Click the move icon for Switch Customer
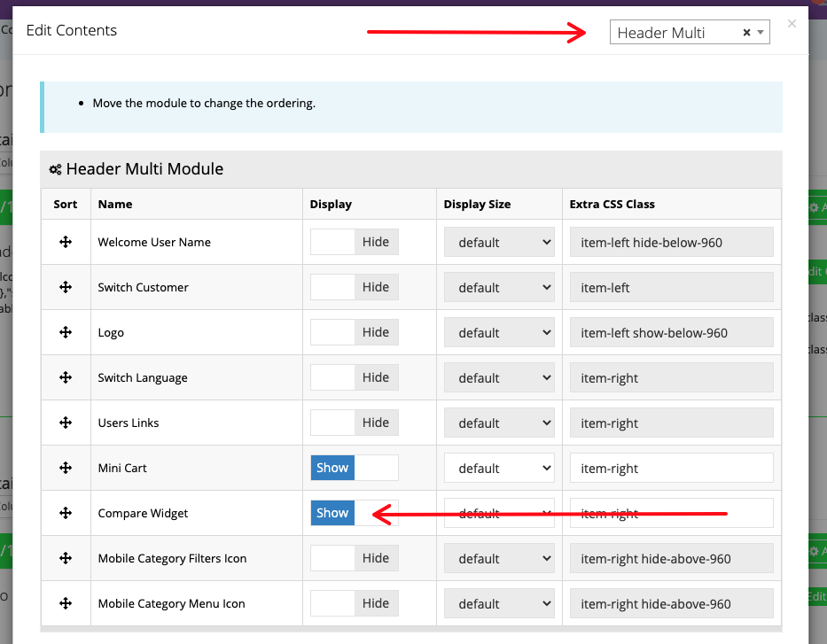This screenshot has width=827, height=644. [66, 287]
